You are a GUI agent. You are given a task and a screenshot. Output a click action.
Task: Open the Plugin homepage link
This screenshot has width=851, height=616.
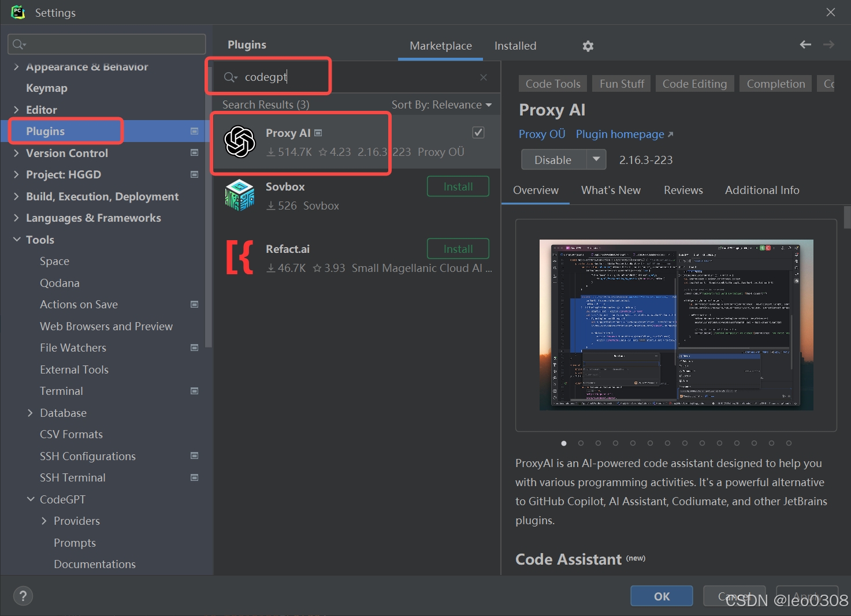(619, 134)
